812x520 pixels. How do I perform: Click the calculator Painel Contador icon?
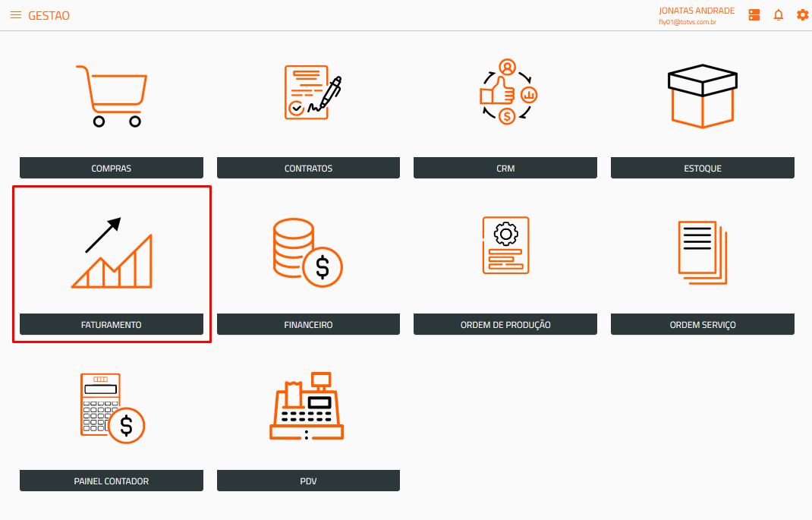coord(112,408)
